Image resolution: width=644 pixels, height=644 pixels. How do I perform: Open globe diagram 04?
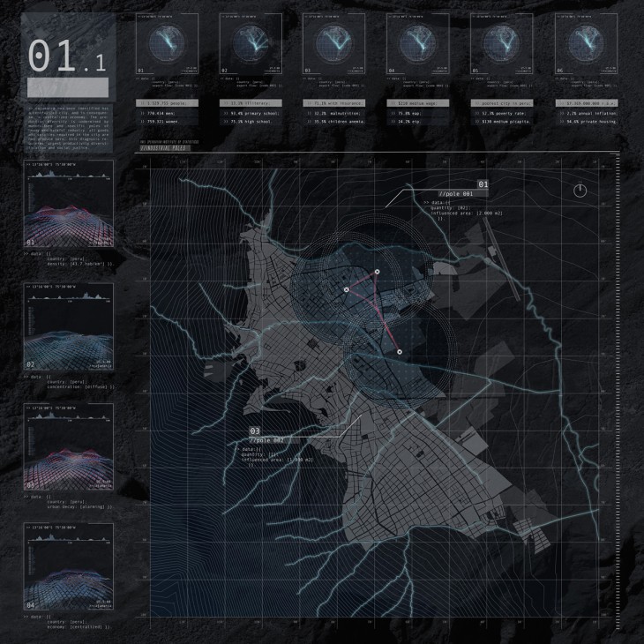(417, 43)
